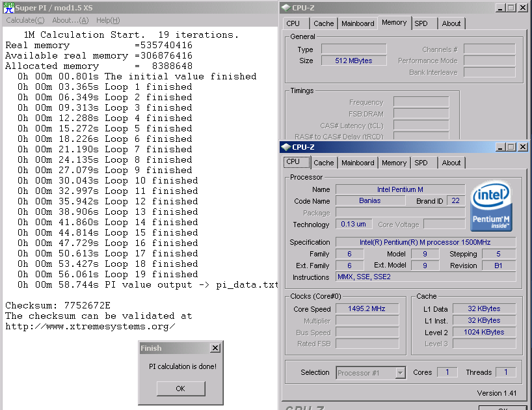Click the http://www.xtremesystems.org/ text

pos(90,327)
